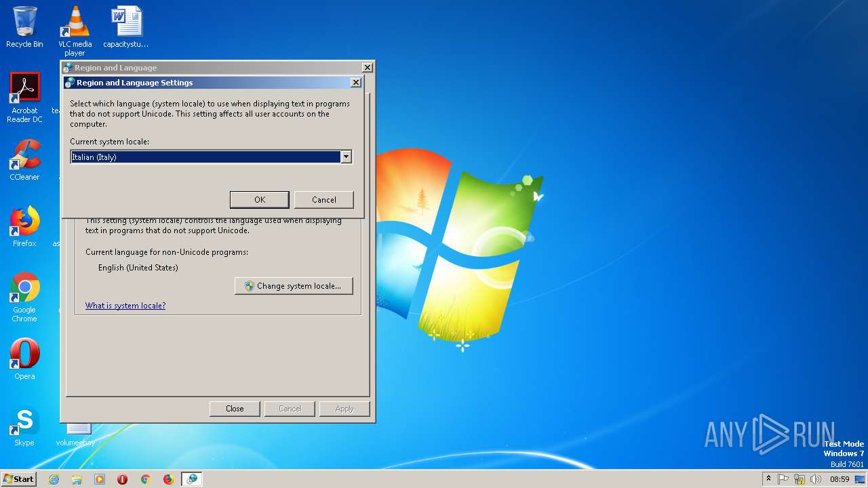
Task: Activate the Region and Language taskbar item
Action: pyautogui.click(x=193, y=479)
